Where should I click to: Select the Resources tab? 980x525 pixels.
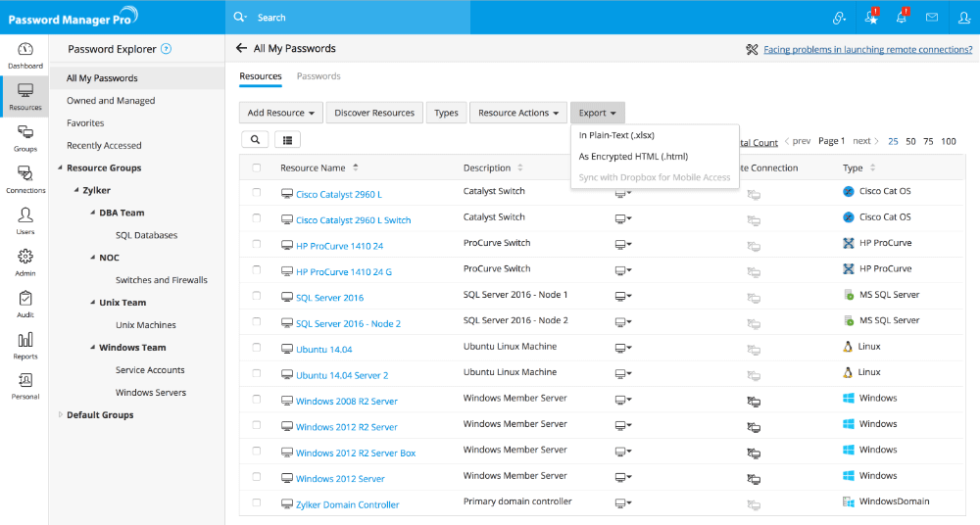[x=261, y=75]
